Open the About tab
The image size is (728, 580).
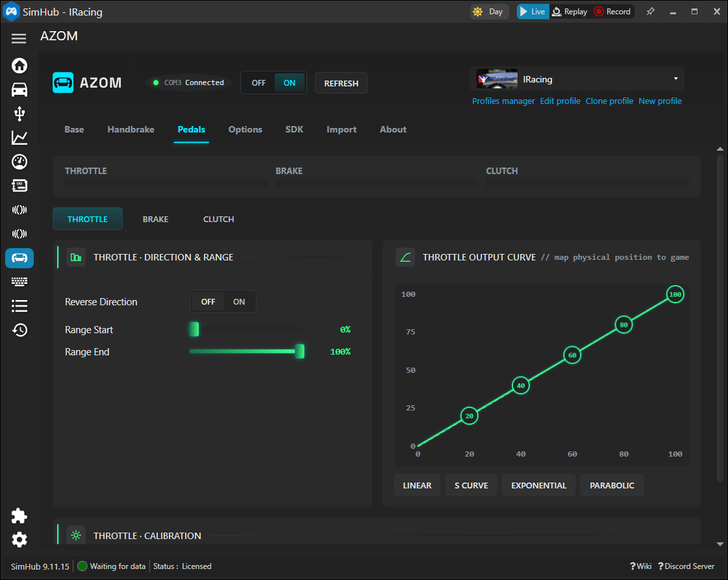point(394,129)
